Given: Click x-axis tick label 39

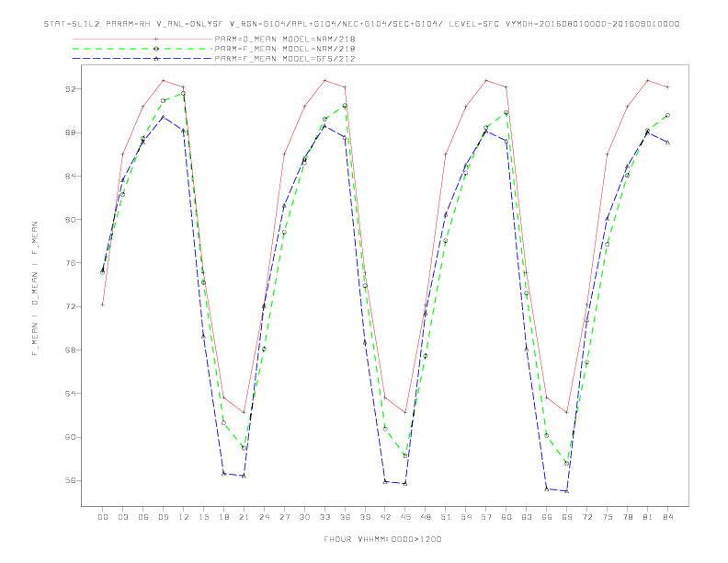Looking at the screenshot, I should coord(365,517).
